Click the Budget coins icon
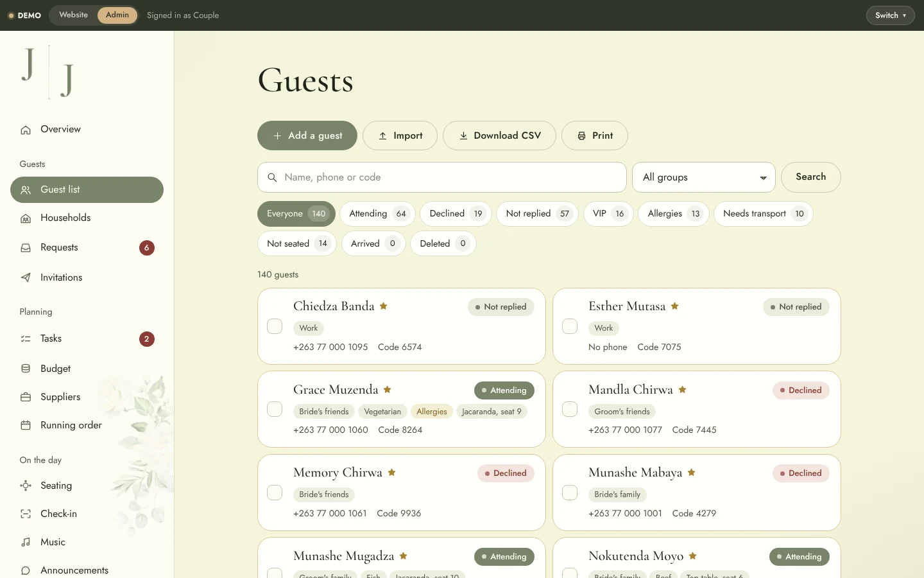 (x=26, y=369)
